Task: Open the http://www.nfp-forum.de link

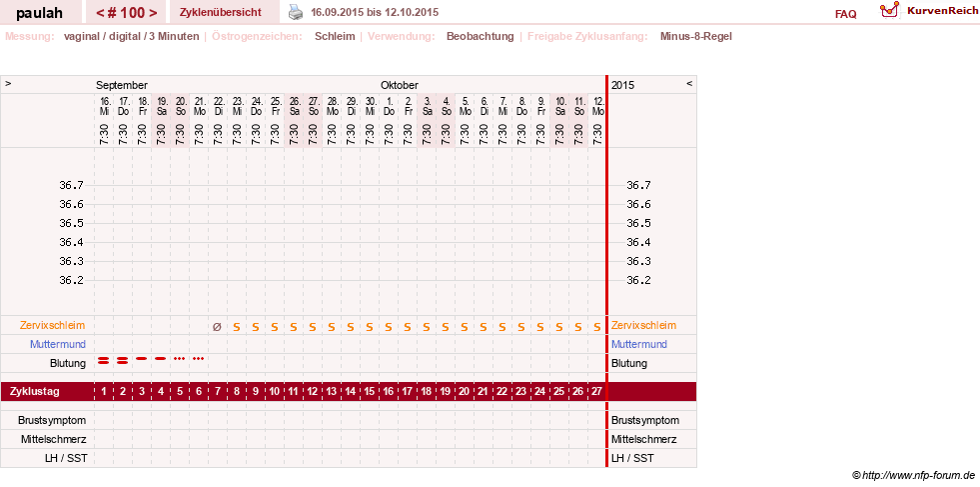Action: [x=919, y=476]
